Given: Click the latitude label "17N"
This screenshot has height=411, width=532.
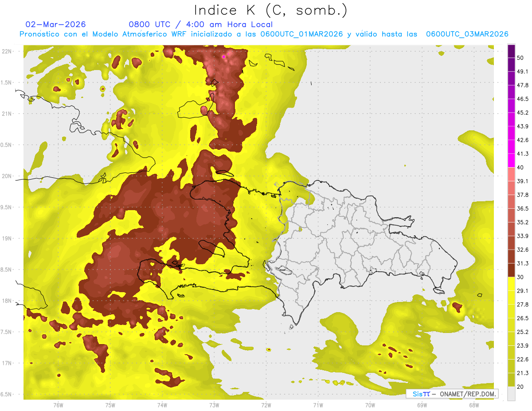Looking at the screenshot, I should click(x=7, y=363).
